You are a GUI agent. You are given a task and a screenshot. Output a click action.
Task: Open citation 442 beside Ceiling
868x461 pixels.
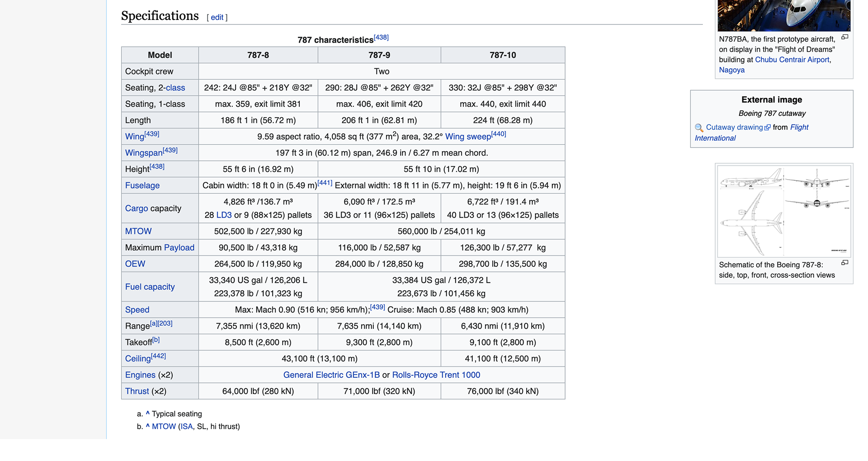click(158, 356)
